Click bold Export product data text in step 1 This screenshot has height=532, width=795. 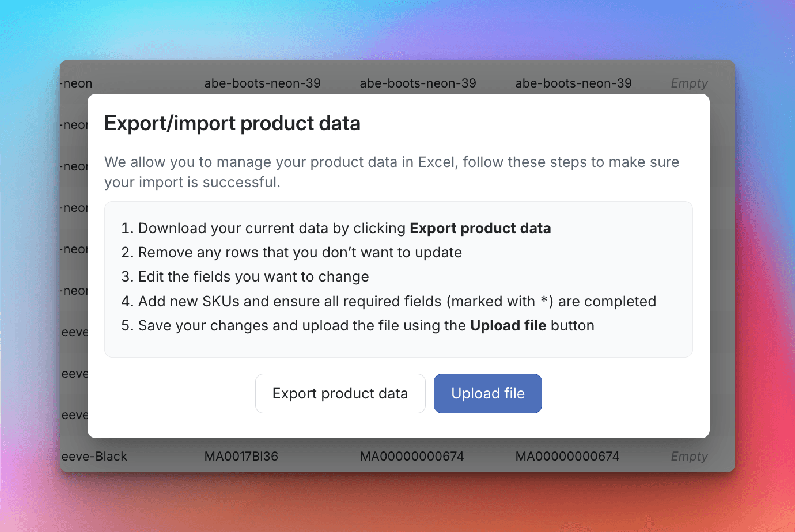pyautogui.click(x=480, y=229)
